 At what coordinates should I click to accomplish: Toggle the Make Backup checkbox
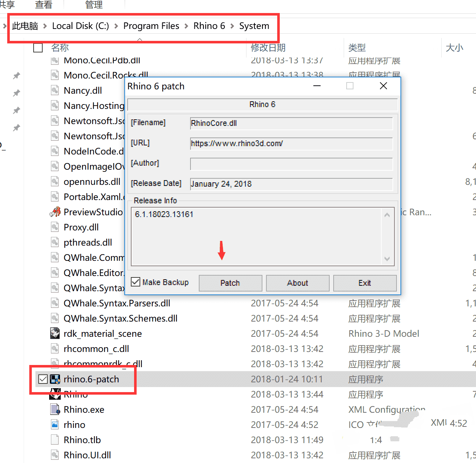pos(136,282)
